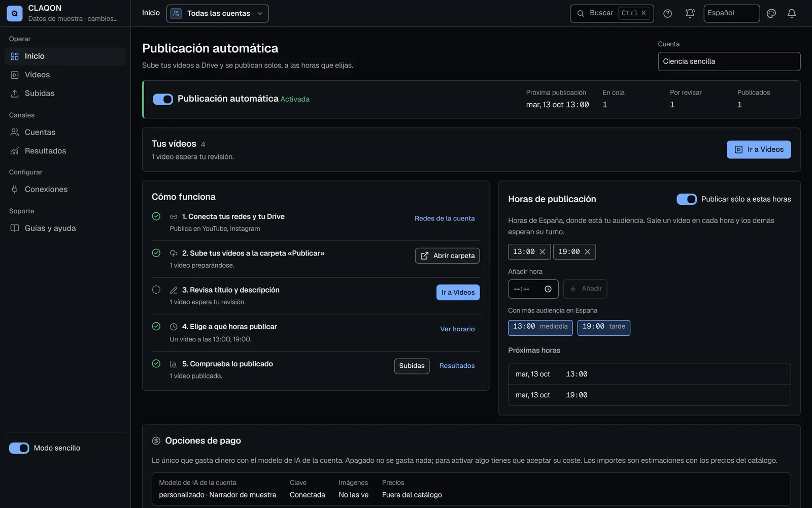The height and width of the screenshot is (508, 812).
Task: Toggle Publicación automática switch
Action: click(163, 99)
